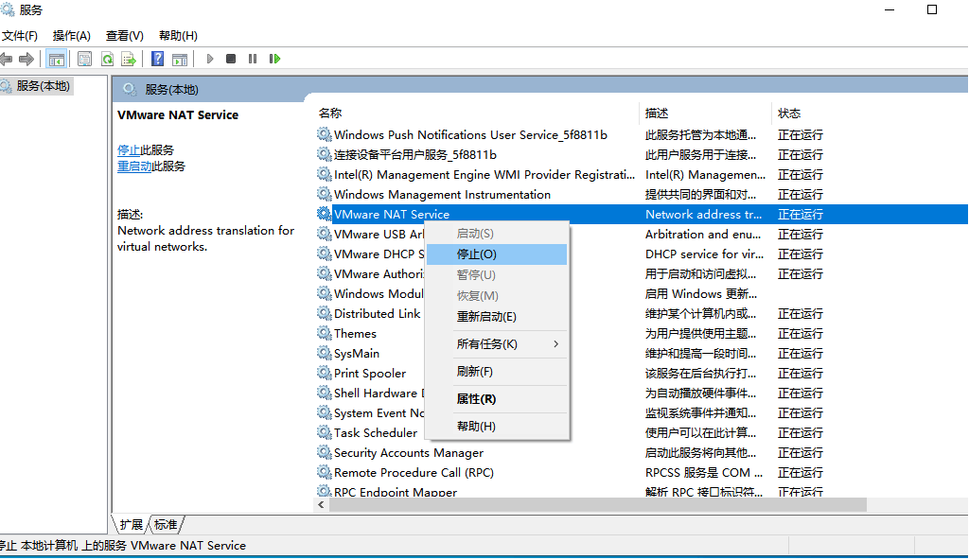This screenshot has width=969, height=560.
Task: Click the forward navigation arrow
Action: point(26,59)
